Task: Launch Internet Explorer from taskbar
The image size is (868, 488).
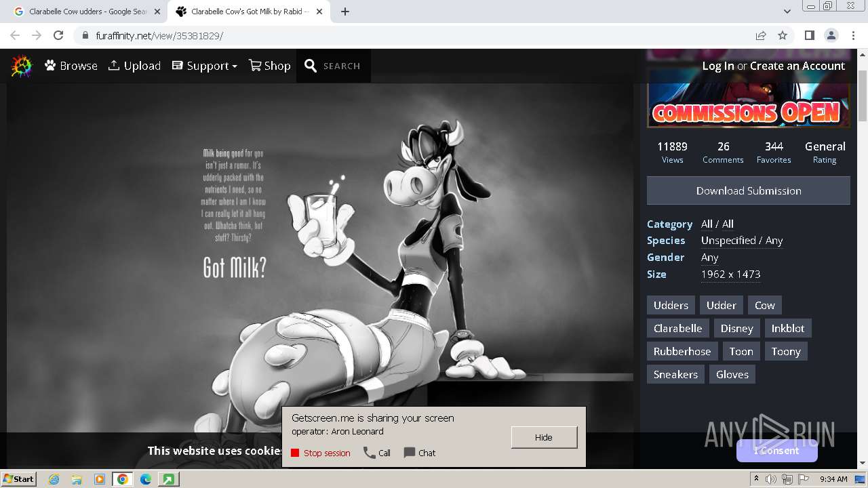Action: click(x=54, y=479)
